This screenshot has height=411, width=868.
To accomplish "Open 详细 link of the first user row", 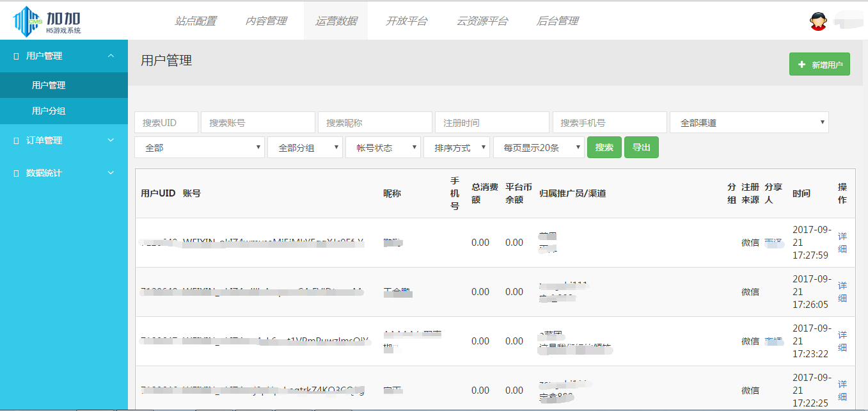I will 842,242.
